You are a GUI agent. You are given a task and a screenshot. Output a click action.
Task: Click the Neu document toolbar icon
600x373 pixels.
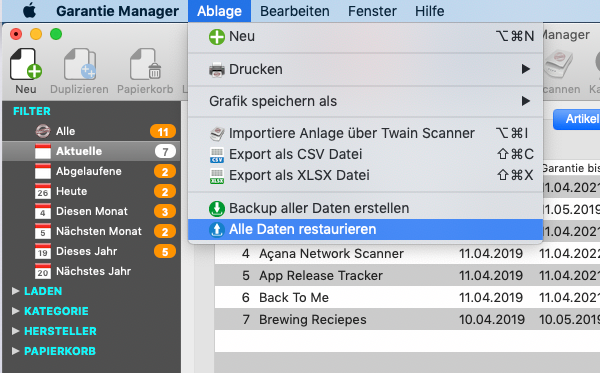pyautogui.click(x=26, y=64)
